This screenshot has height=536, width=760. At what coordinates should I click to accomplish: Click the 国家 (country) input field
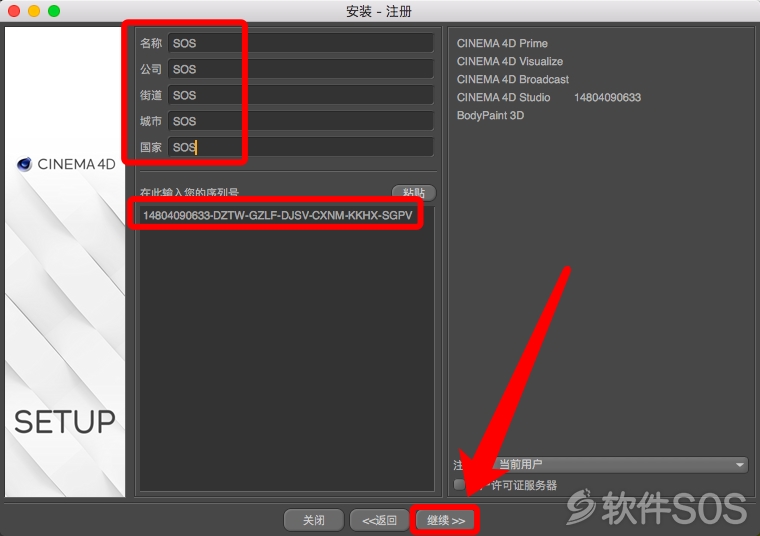pos(301,147)
